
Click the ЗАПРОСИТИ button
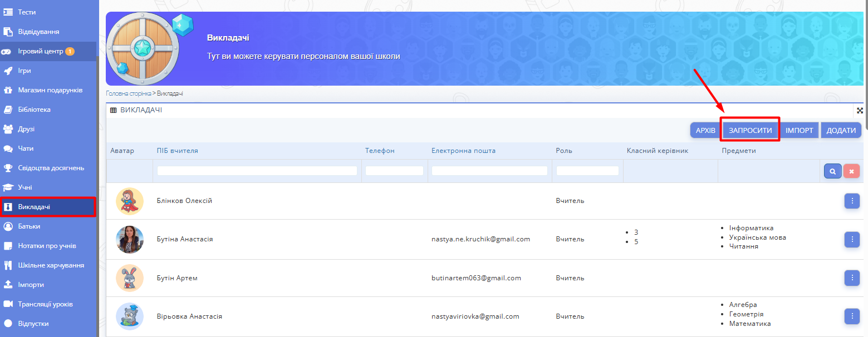coord(750,130)
